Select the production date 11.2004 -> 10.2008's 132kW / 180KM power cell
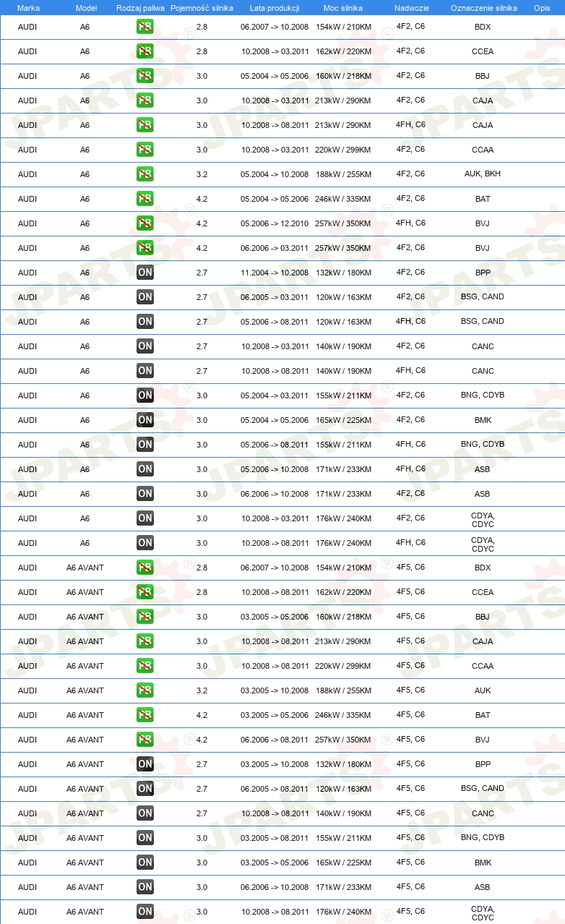 click(343, 273)
